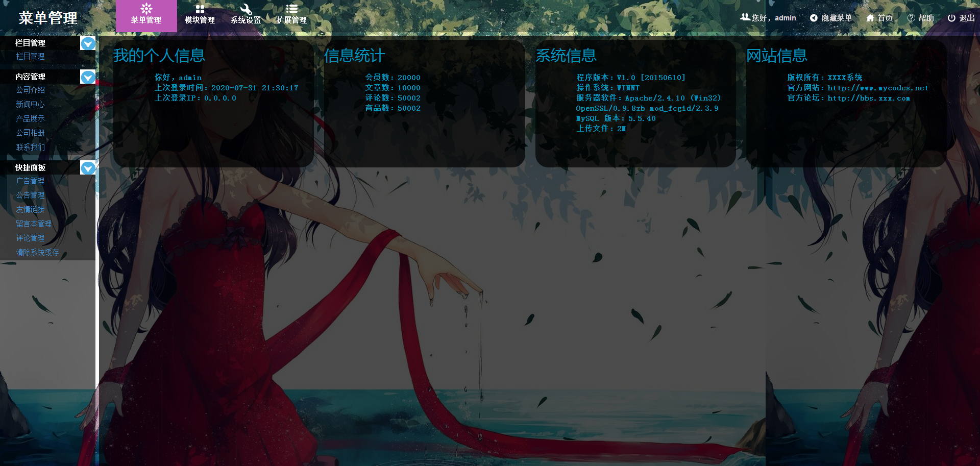Viewport: 980px width, 466px height.
Task: Click the forum URL http://bbs.xxx.com
Action: (869, 98)
